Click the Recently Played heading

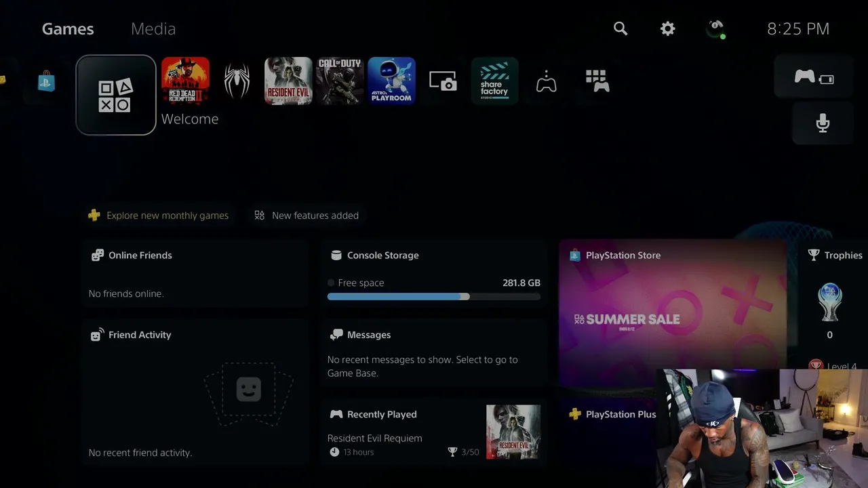point(382,414)
